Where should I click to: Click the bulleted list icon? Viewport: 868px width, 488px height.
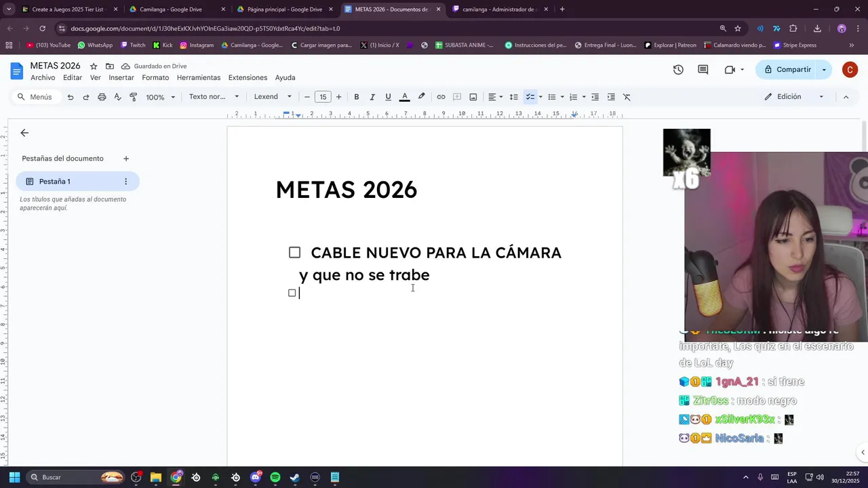tap(551, 97)
